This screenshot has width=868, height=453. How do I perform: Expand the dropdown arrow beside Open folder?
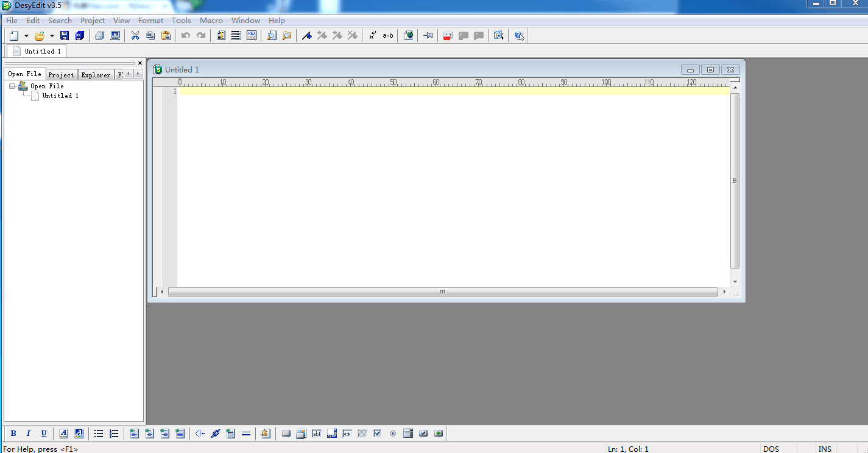coord(52,36)
